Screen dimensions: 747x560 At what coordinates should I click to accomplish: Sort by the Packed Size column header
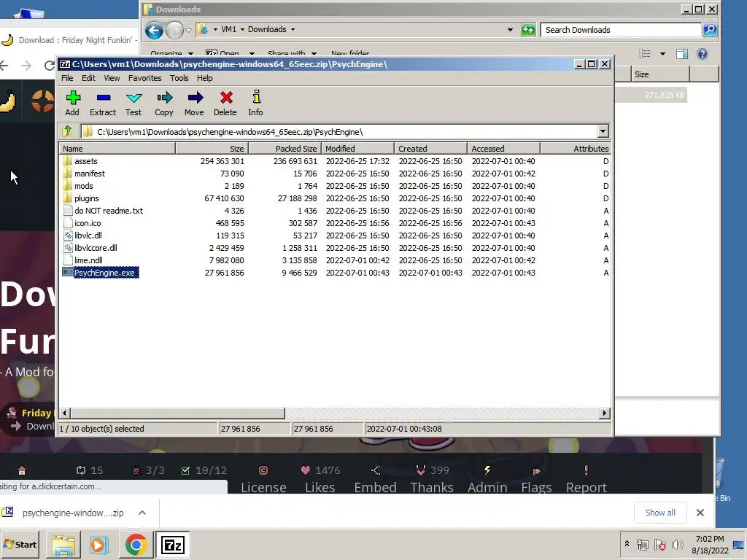pos(285,149)
